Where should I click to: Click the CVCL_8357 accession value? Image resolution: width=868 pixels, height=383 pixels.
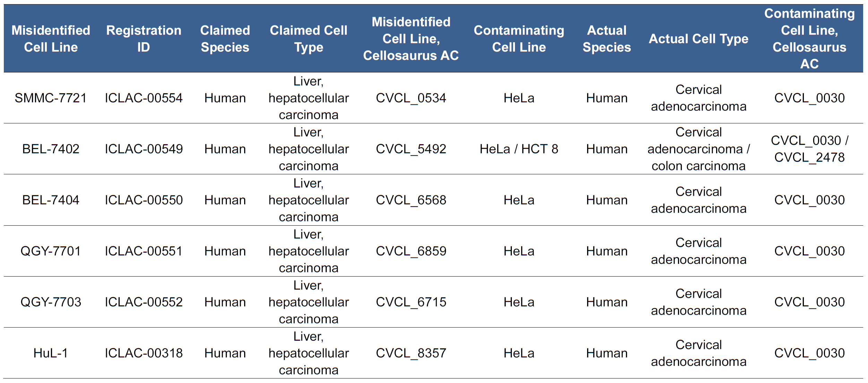[411, 353]
